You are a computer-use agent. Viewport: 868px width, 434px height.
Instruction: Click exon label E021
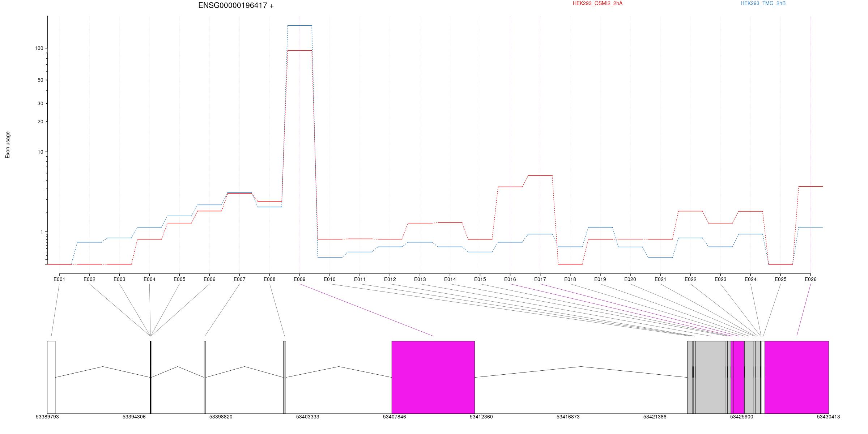[660, 279]
